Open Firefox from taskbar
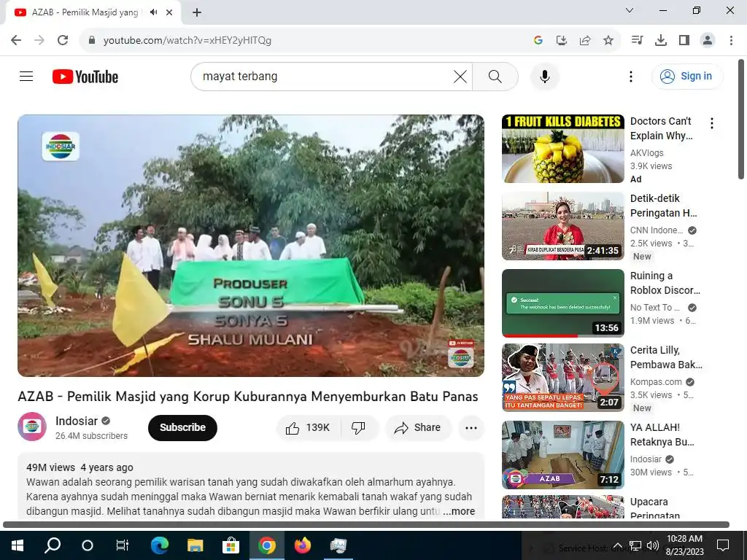 click(303, 545)
